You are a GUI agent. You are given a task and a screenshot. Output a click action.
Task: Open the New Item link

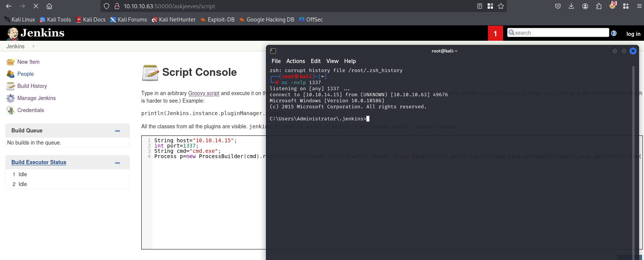(x=28, y=62)
